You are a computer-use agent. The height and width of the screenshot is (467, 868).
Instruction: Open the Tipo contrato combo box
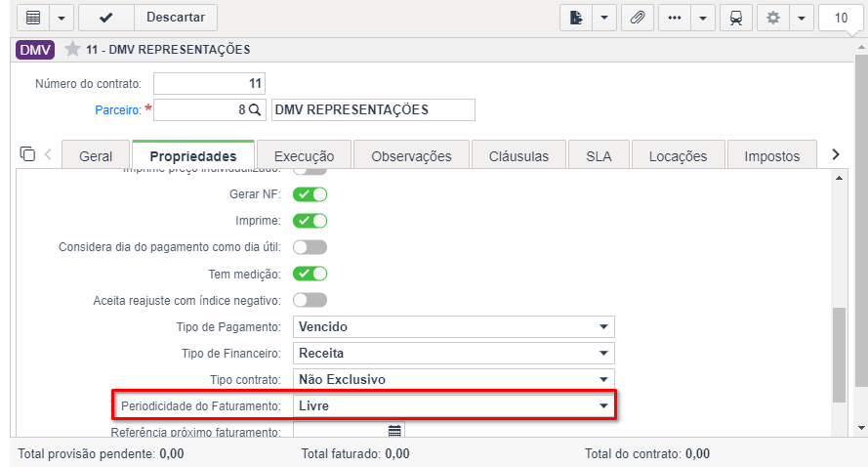[453, 379]
